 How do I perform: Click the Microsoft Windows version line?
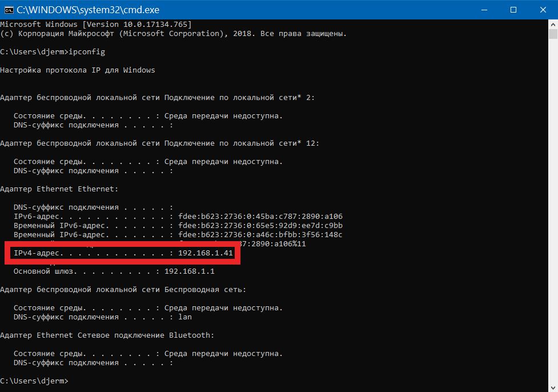(95, 25)
